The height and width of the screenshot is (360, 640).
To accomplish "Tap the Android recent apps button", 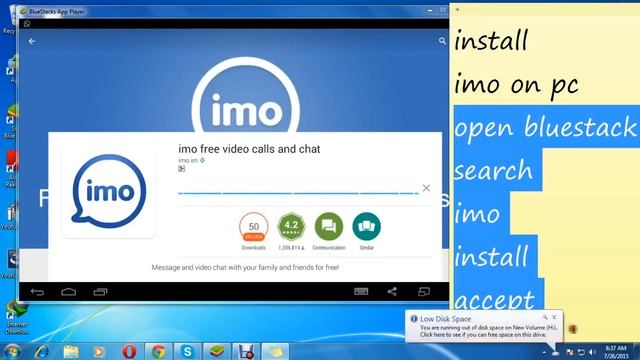I will click(x=100, y=292).
